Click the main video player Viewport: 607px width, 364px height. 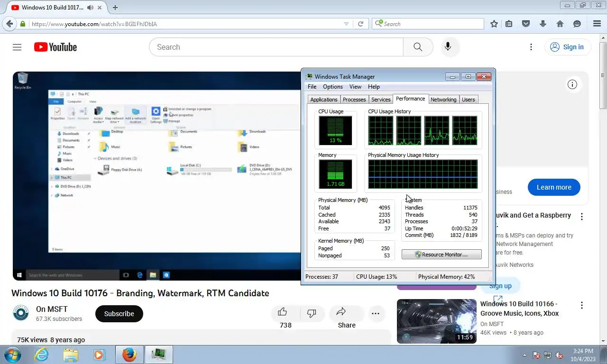[157, 176]
